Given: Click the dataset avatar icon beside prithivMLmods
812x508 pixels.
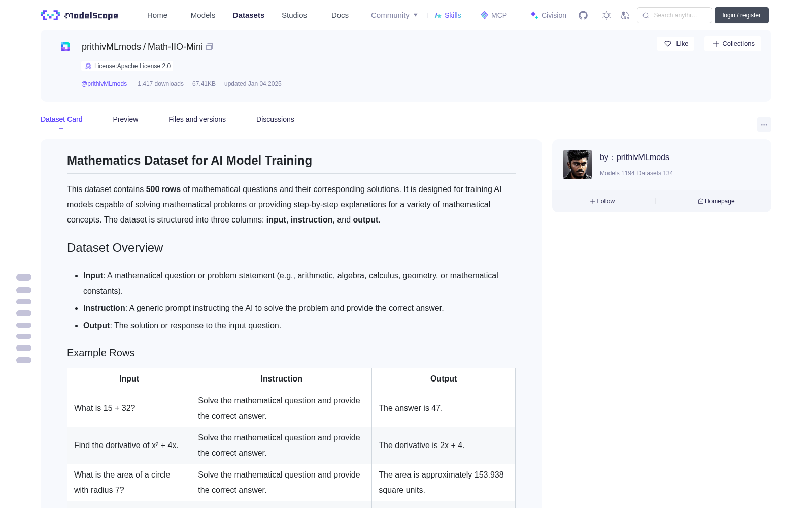Looking at the screenshot, I should point(65,47).
